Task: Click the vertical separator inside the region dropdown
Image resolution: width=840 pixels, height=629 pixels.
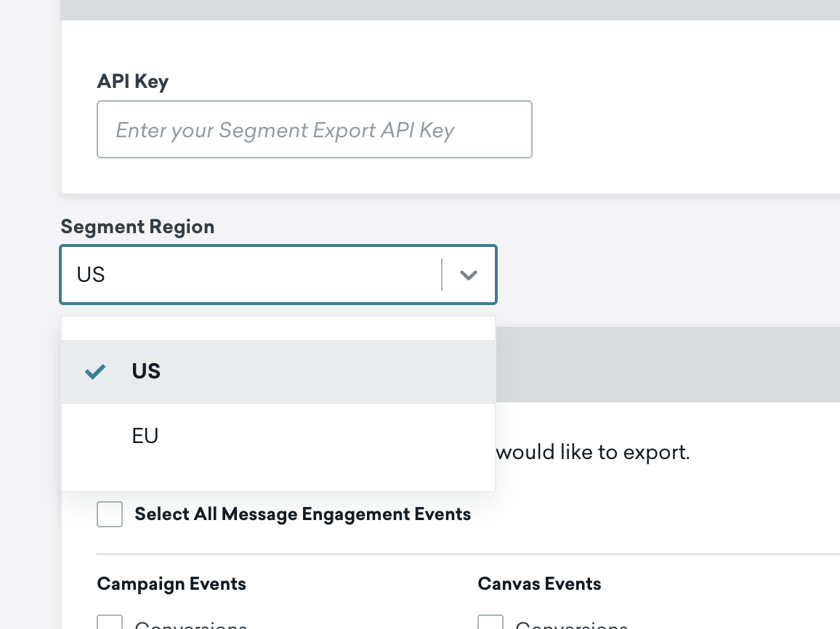Action: [442, 275]
